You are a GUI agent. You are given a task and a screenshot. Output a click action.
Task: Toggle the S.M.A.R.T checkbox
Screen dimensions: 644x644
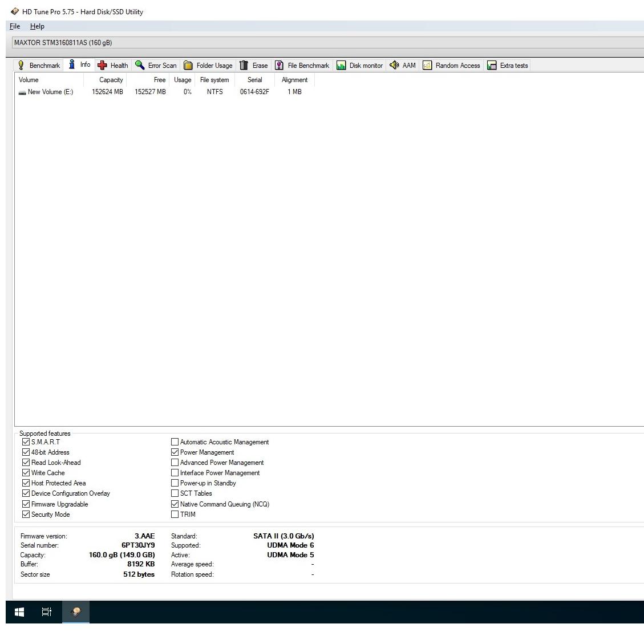[26, 442]
